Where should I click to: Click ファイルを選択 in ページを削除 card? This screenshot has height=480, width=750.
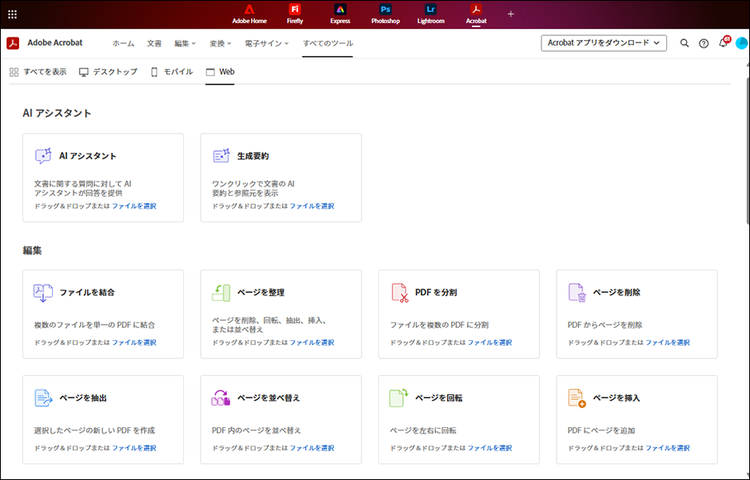668,342
